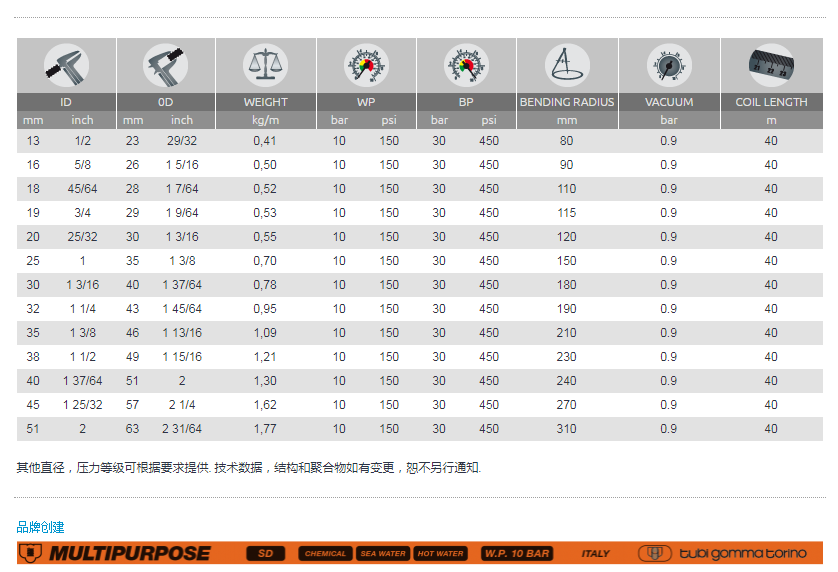Click the WP pressure gauge icon

[x=366, y=65]
